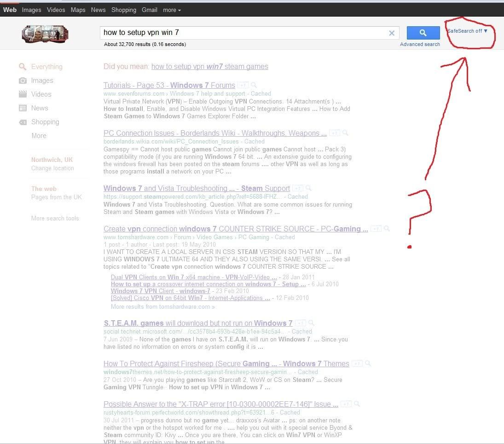Screen dimensions: 504x444
Task: Open Maps in the top navigation bar
Action: point(78,10)
